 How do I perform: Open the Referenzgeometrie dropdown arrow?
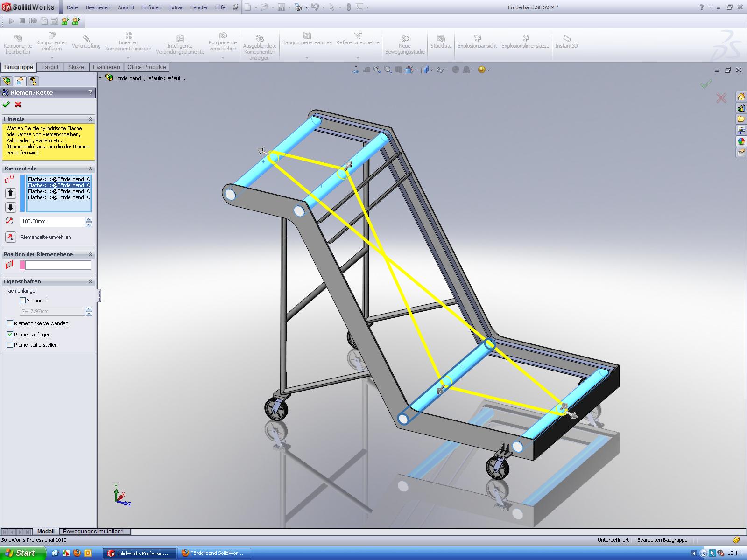[358, 58]
